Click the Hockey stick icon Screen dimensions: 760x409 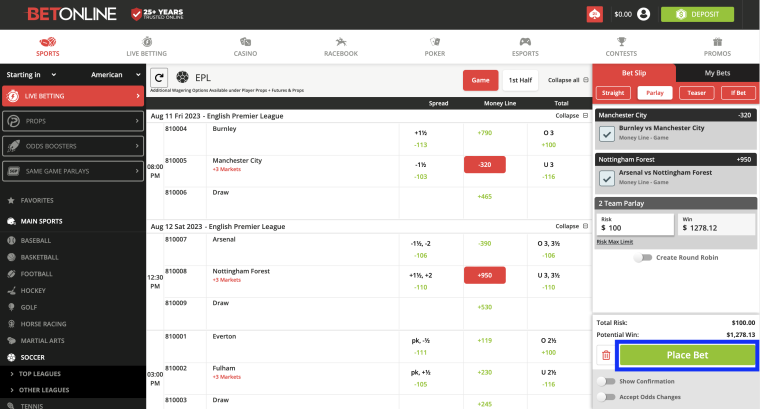pos(11,291)
